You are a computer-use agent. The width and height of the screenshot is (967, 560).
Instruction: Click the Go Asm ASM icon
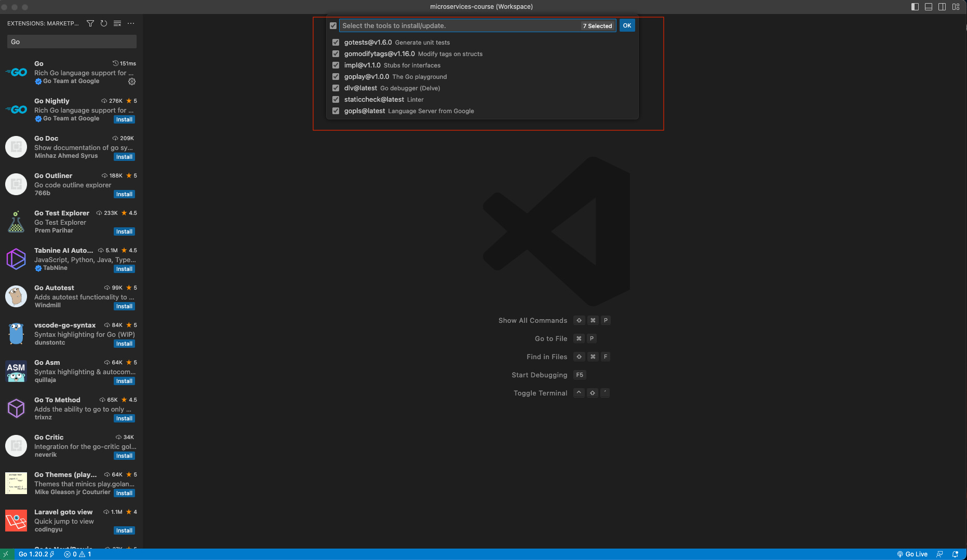(x=16, y=371)
